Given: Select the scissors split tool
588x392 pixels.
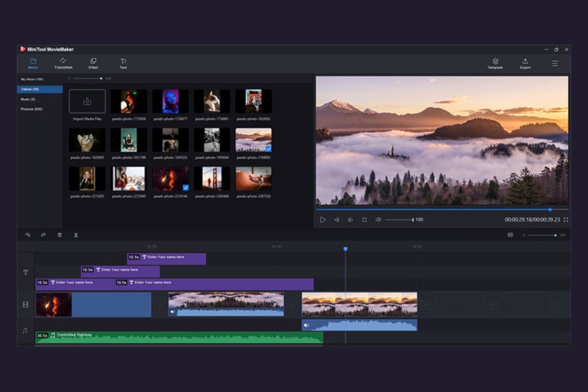Looking at the screenshot, I should coord(76,235).
